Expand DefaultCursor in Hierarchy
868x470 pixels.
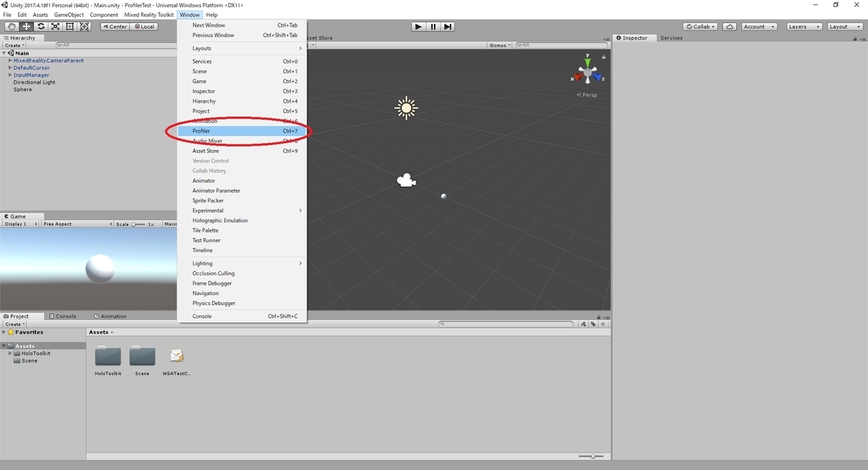pyautogui.click(x=11, y=68)
